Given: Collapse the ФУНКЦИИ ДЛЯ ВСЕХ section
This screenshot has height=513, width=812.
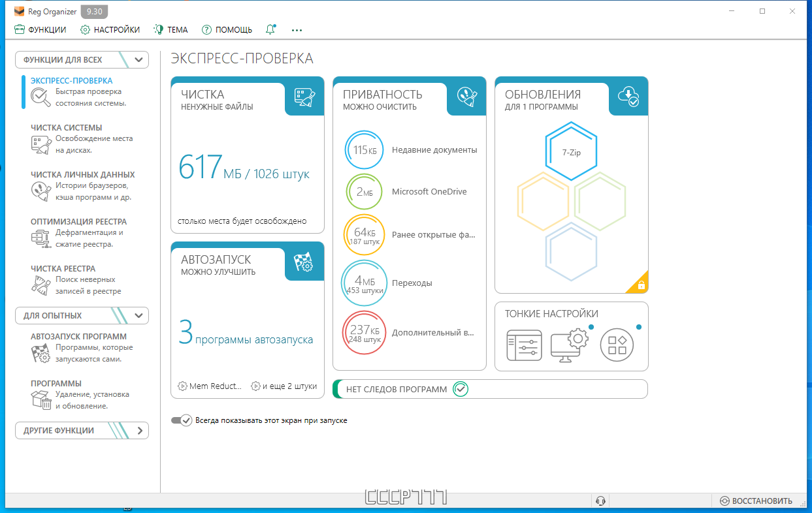Looking at the screenshot, I should coord(82,59).
